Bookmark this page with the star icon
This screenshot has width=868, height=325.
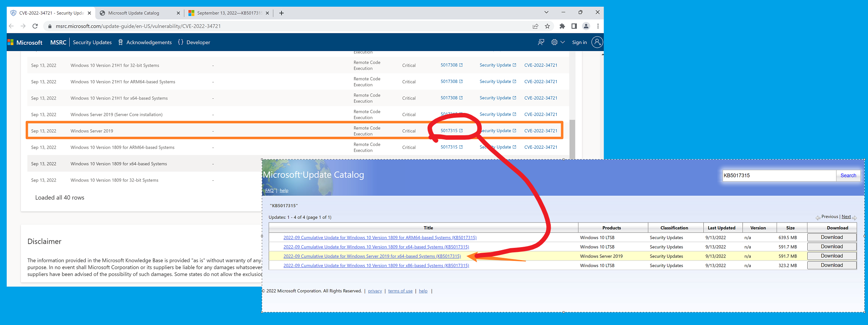tap(547, 26)
